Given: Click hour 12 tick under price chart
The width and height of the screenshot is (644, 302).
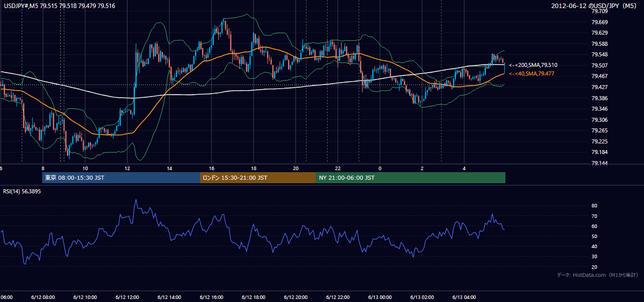Looking at the screenshot, I should (127, 168).
